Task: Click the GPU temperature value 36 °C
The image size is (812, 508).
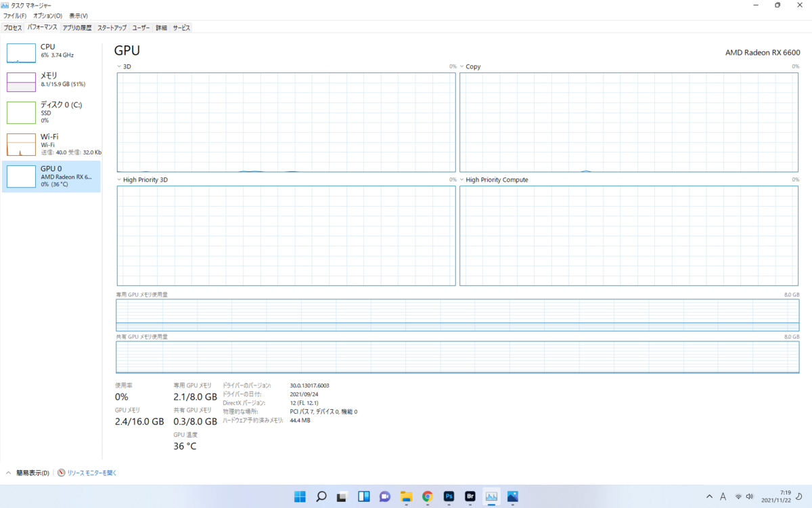Action: point(185,446)
